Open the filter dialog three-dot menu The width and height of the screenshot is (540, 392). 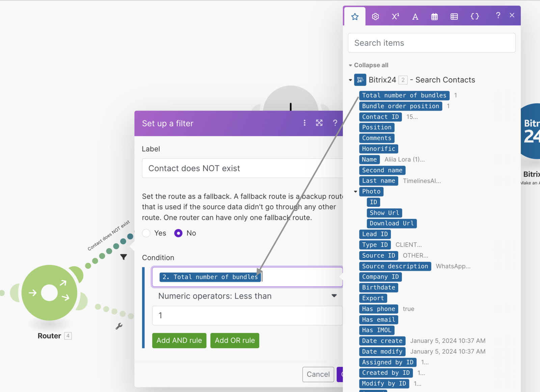click(304, 123)
